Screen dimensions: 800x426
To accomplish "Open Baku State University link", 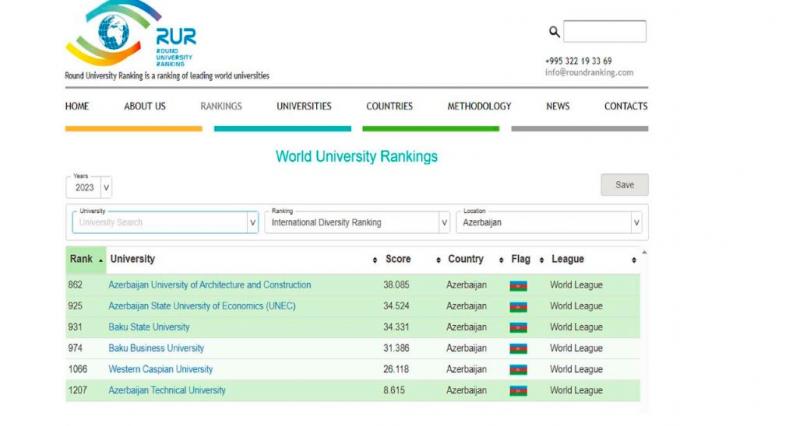I will pos(149,327).
